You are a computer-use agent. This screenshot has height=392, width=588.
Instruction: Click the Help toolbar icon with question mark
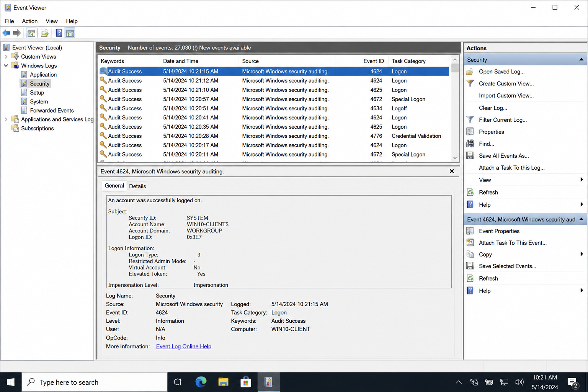[x=59, y=33]
